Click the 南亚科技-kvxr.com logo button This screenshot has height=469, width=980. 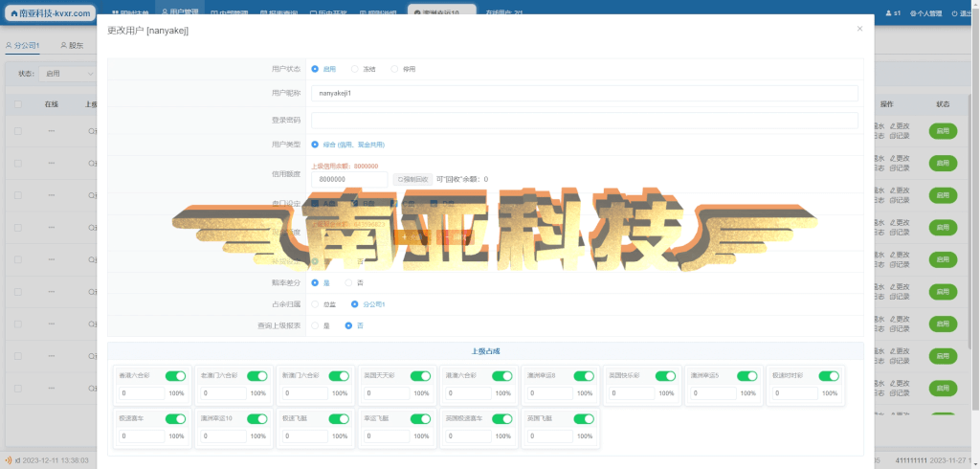click(50, 13)
